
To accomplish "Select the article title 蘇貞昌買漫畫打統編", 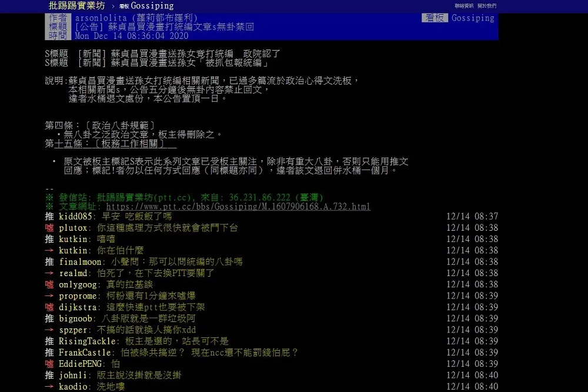I will (164, 26).
